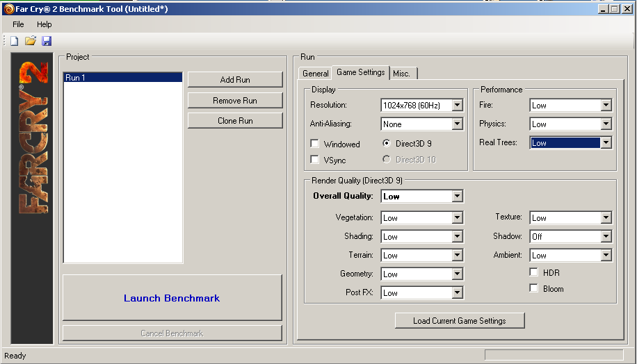Screen dimensions: 637x364
Task: Click the New project toolbar icon
Action: (15, 41)
